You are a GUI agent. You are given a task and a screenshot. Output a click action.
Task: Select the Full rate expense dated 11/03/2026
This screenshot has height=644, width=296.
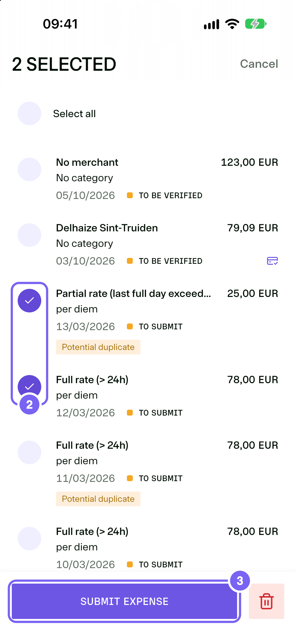click(29, 452)
